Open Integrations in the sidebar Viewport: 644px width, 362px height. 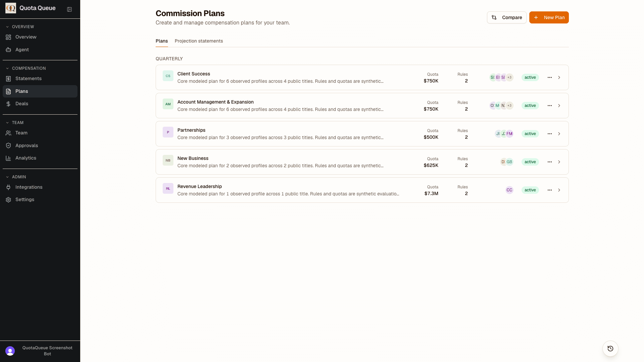(40, 187)
